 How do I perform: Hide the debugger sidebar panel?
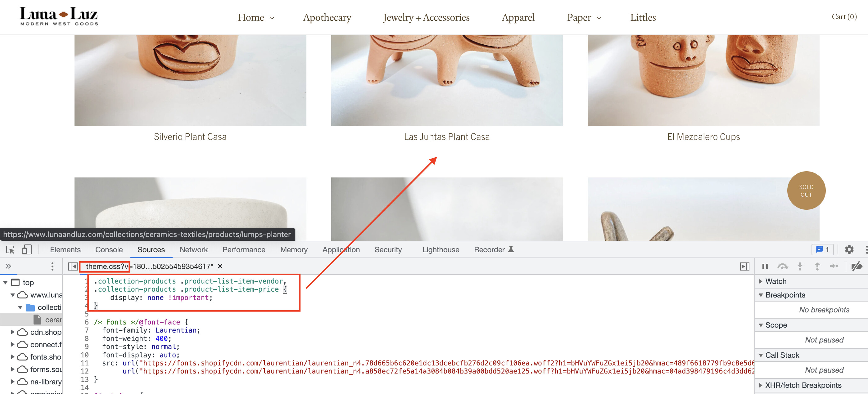(x=744, y=266)
